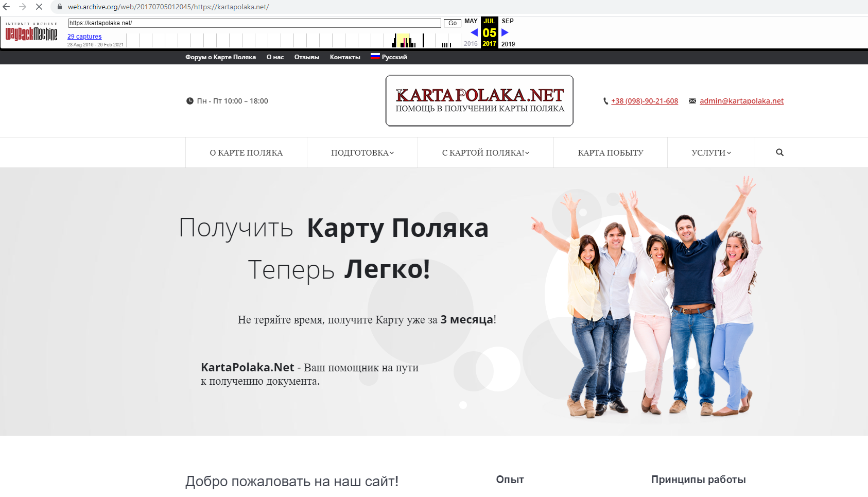
Task: Click the clock icon beside working hours
Action: [x=190, y=101]
